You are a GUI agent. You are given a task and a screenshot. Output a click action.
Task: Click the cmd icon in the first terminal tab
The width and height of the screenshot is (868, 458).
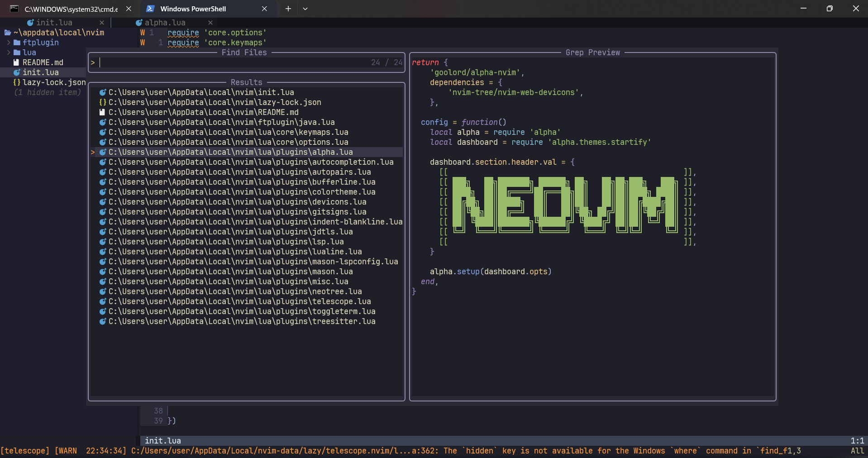(x=14, y=9)
